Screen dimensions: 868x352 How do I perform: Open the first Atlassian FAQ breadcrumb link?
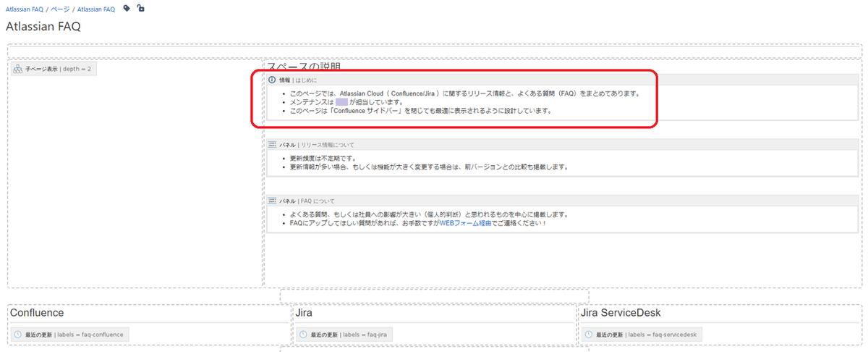tap(25, 9)
